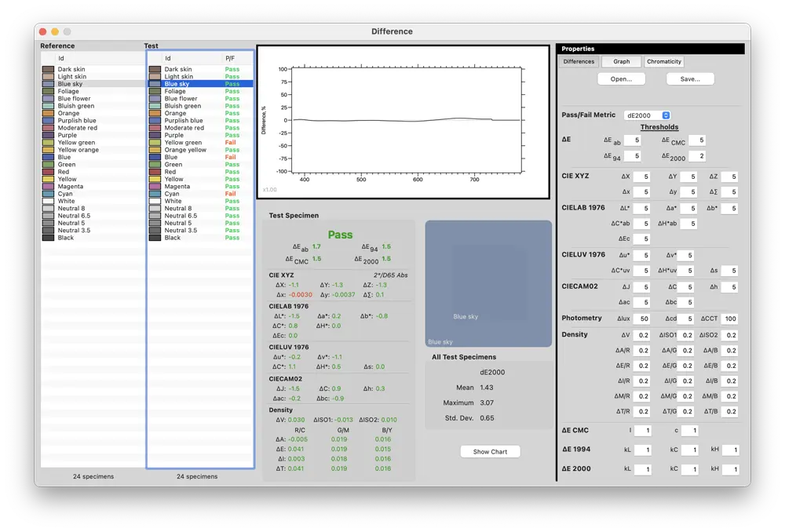This screenshot has height=532, width=785.
Task: Click the Show Chart button
Action: coord(490,451)
